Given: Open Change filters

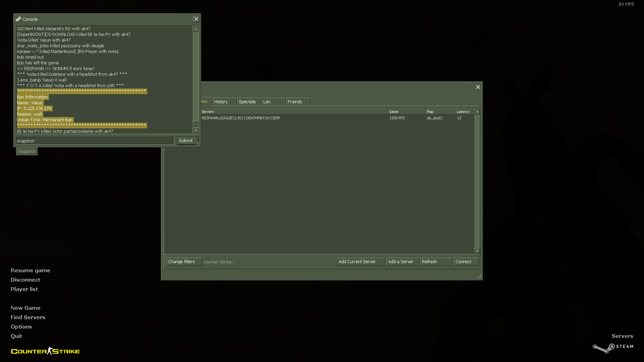Looking at the screenshot, I should click(x=184, y=261).
